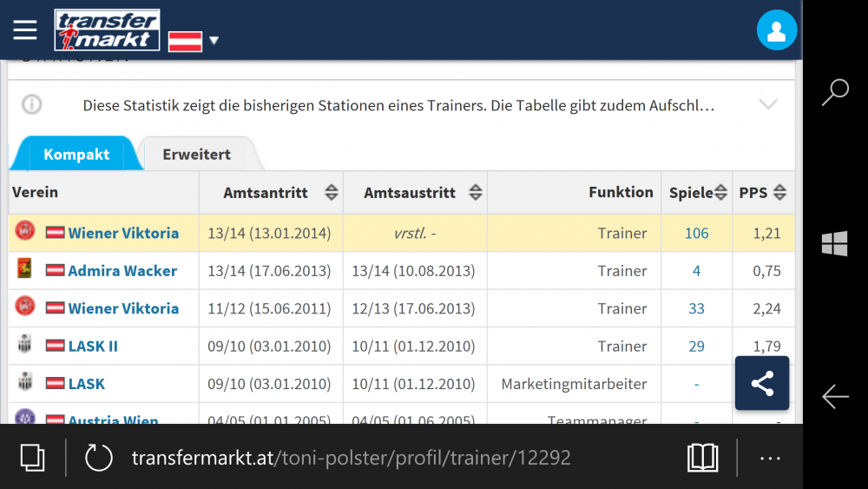Click the transfermarkt.at URL address field
The width and height of the screenshot is (868, 489).
[351, 458]
